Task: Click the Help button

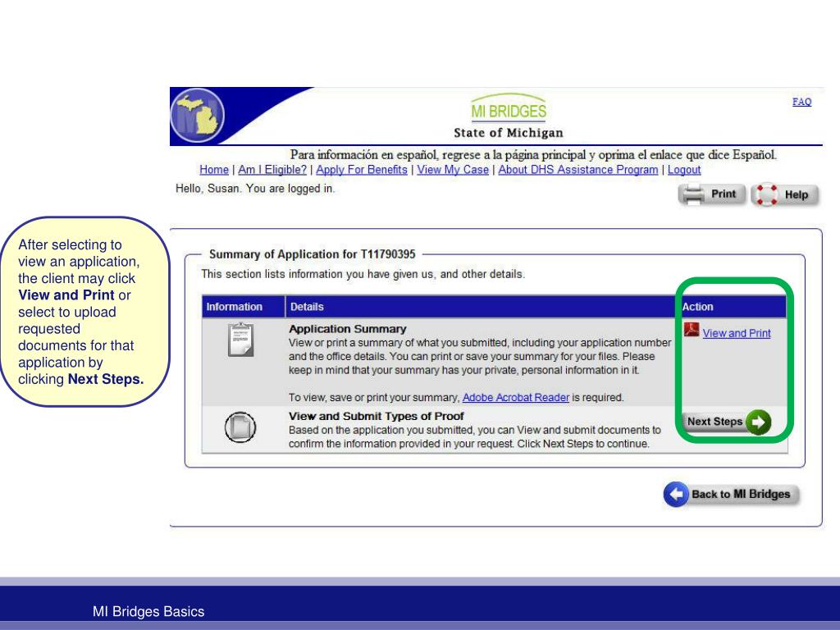Action: pos(785,194)
